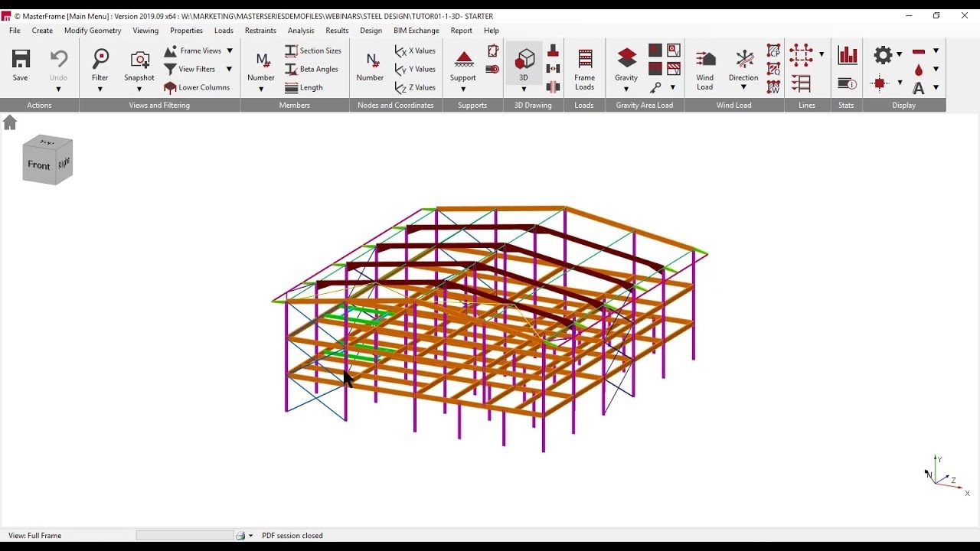Image resolution: width=980 pixels, height=551 pixels.
Task: Expand the Gravity dropdown arrow
Action: [x=626, y=90]
